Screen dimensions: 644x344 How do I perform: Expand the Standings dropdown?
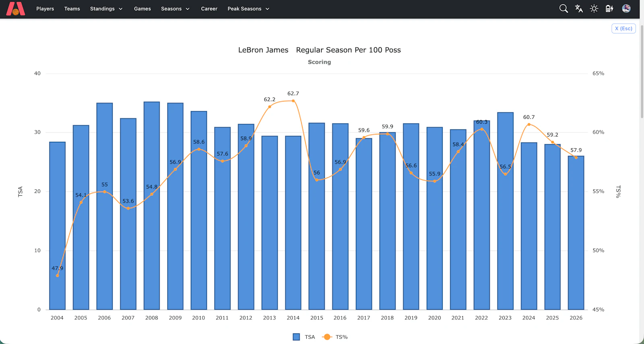tap(106, 8)
